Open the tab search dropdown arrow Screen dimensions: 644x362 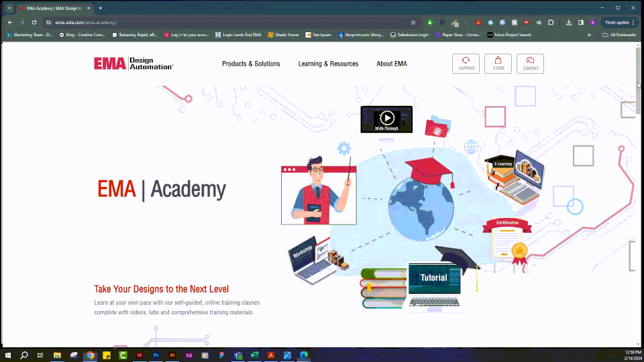click(x=9, y=8)
